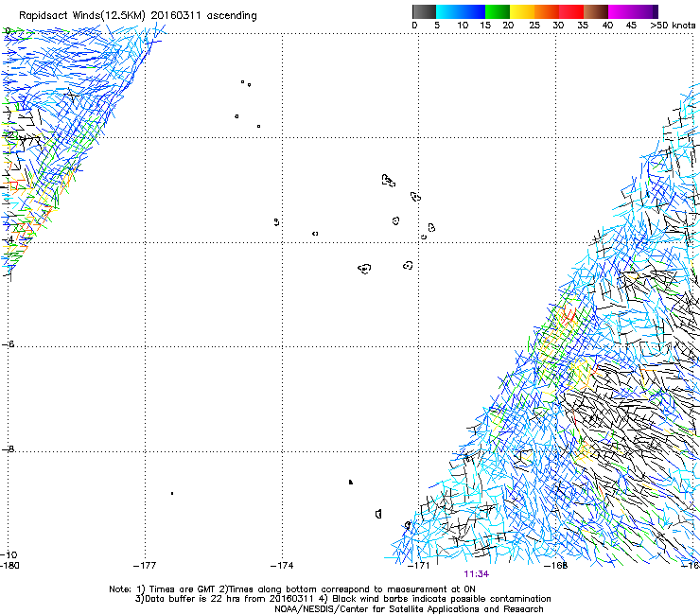
Task: Select the cyan-to-blue 5-15 knots gradient
Action: (461, 11)
